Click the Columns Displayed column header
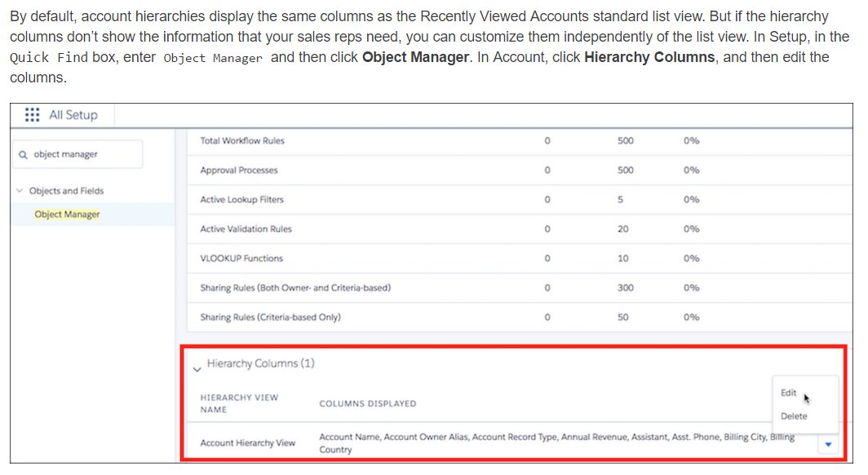Image resolution: width=868 pixels, height=475 pixels. tap(368, 403)
